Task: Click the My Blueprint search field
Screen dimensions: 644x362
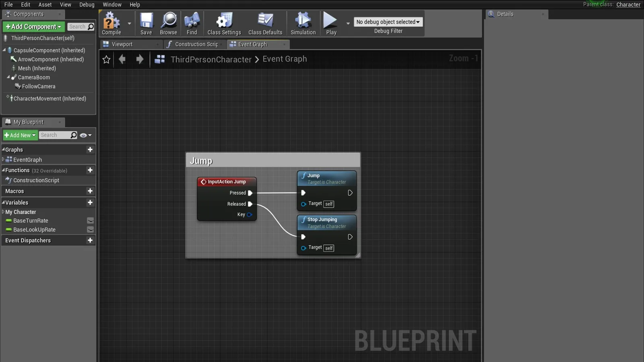Action: coord(55,135)
